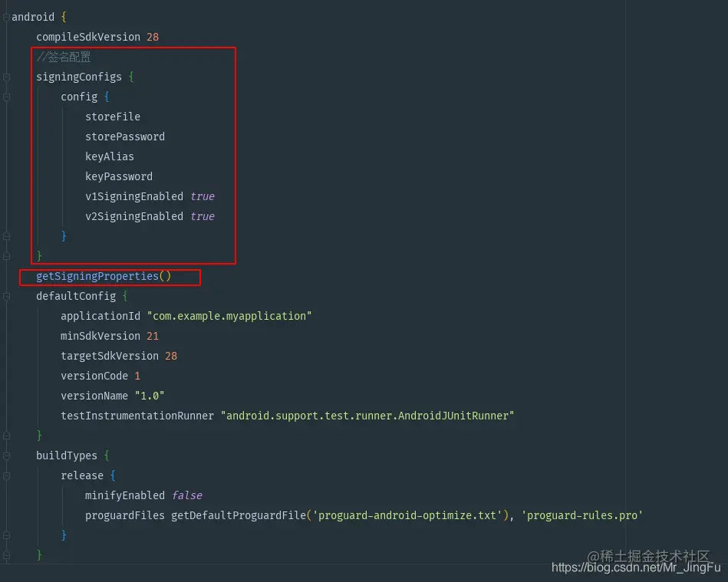Image resolution: width=728 pixels, height=582 pixels.
Task: Collapse the signingConfigs block in gutter
Action: pos(6,77)
